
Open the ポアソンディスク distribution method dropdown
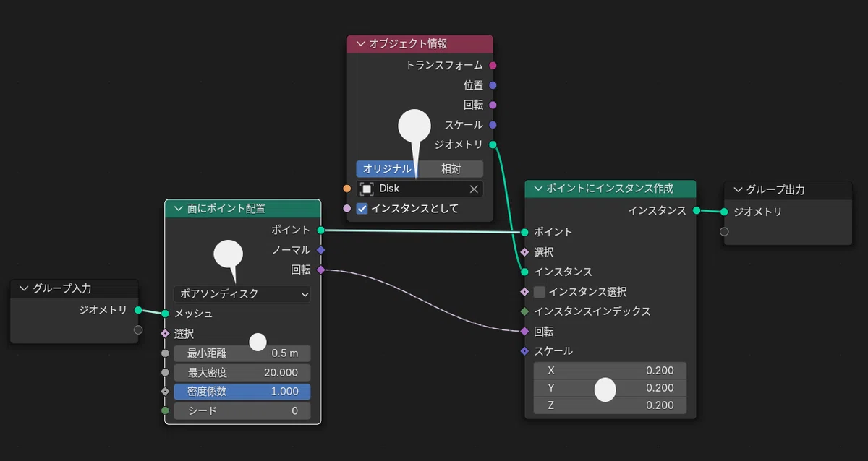(242, 294)
